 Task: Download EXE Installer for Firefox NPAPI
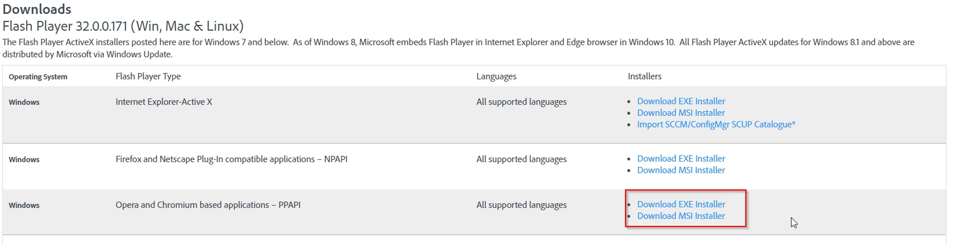(x=681, y=159)
